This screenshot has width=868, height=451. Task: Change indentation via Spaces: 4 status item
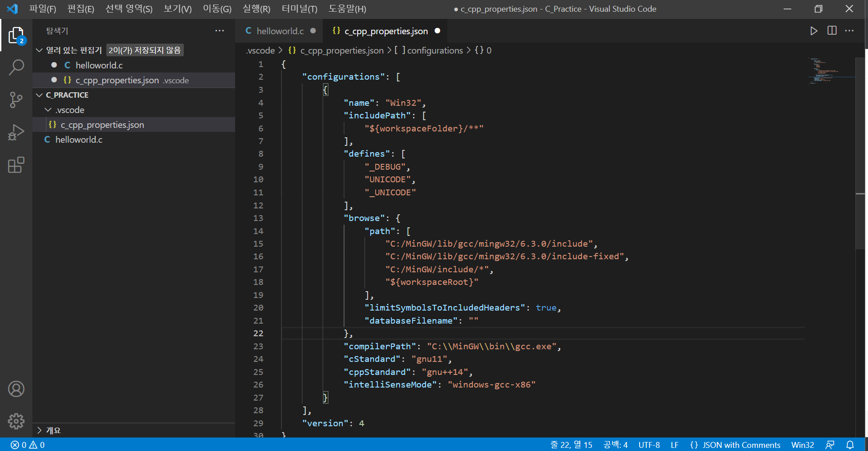(x=615, y=445)
